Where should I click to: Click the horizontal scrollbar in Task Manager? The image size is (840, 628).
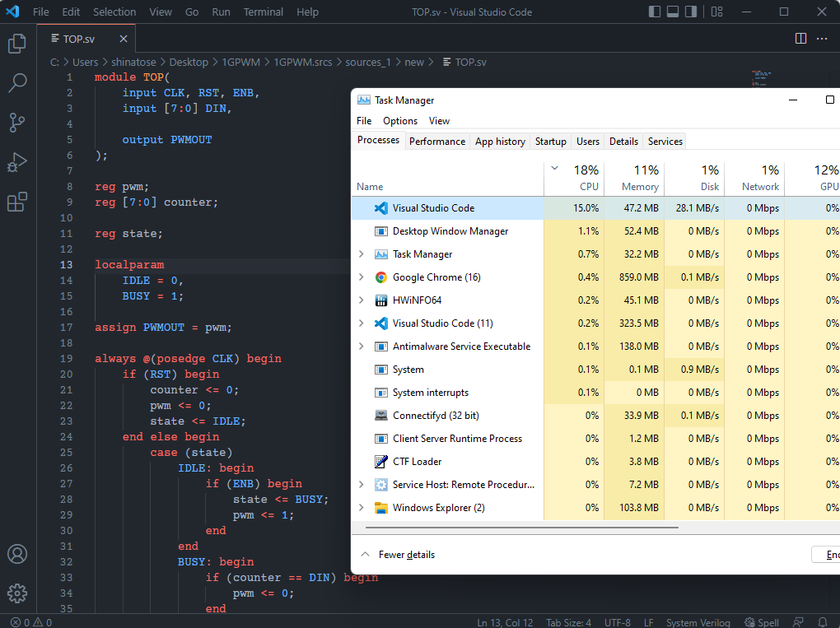click(x=519, y=528)
